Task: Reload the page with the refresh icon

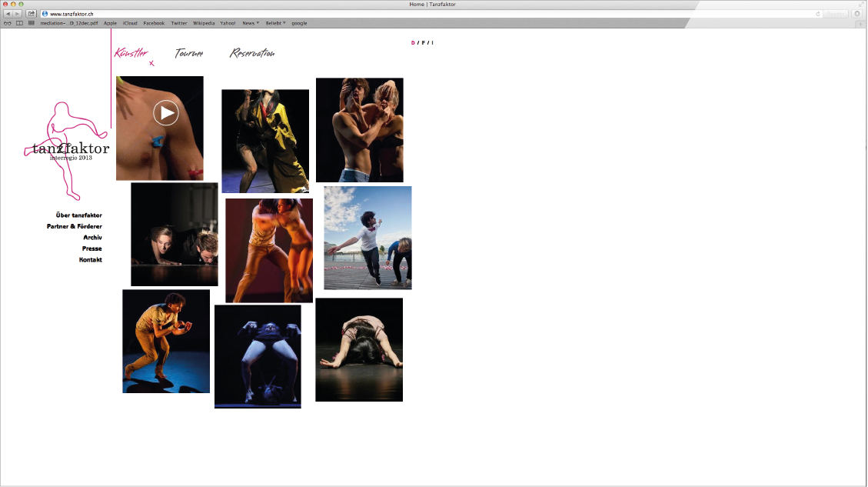Action: point(817,14)
